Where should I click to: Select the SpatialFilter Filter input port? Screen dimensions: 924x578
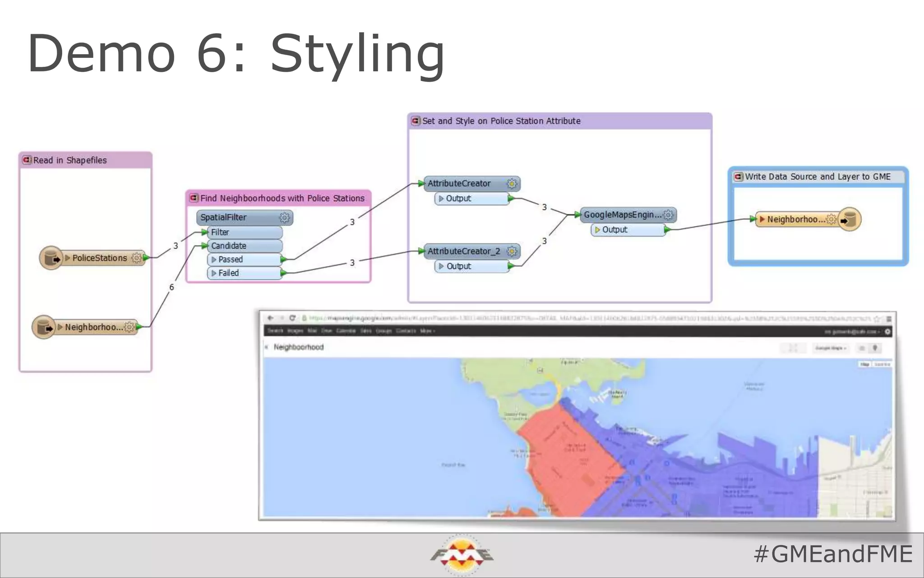click(245, 233)
